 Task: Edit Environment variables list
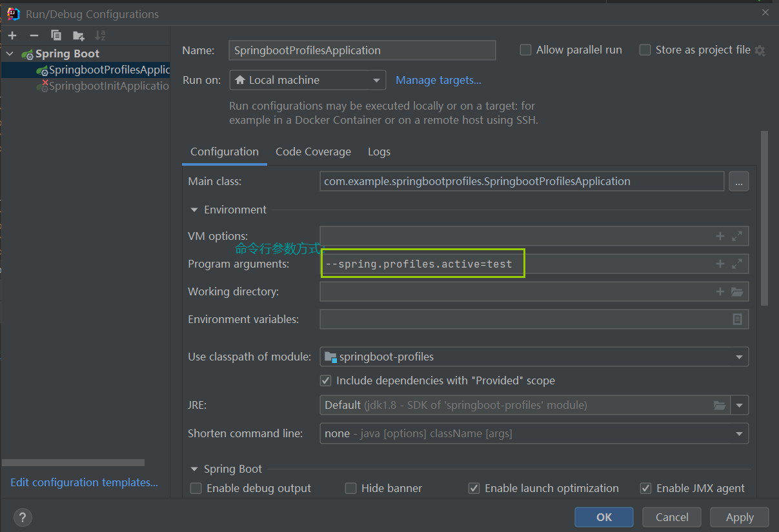[737, 319]
